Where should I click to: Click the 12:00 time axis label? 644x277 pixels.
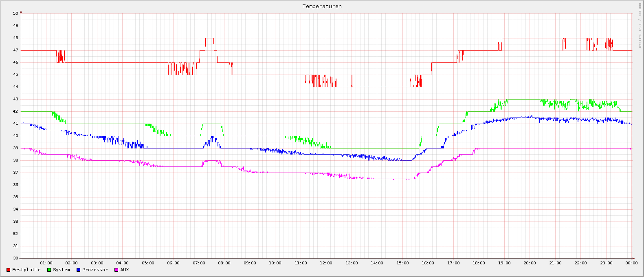coord(326,263)
